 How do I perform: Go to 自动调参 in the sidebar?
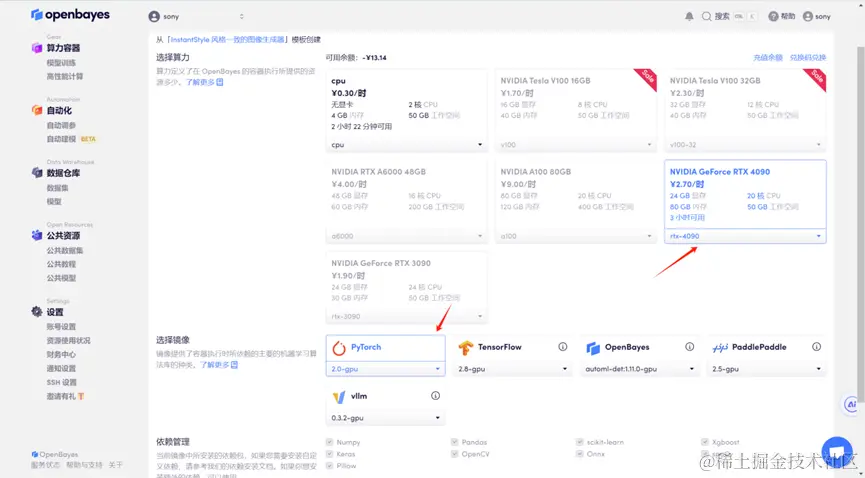[61, 125]
